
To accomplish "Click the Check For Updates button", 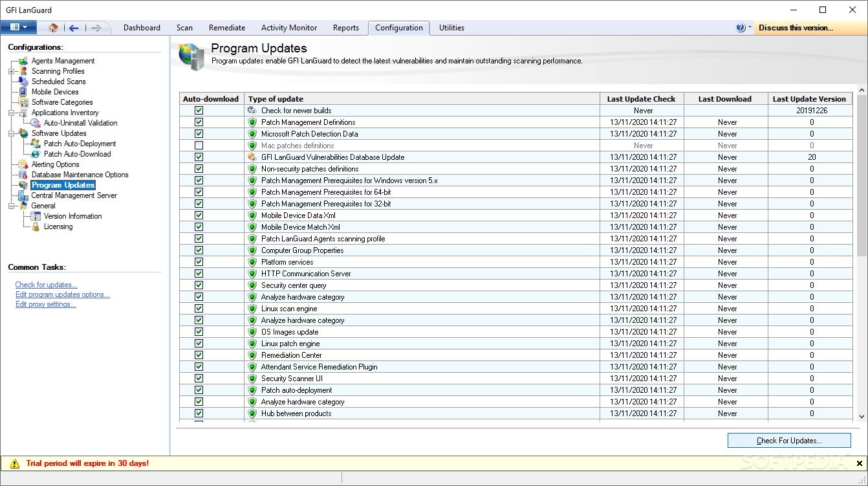I will point(789,441).
